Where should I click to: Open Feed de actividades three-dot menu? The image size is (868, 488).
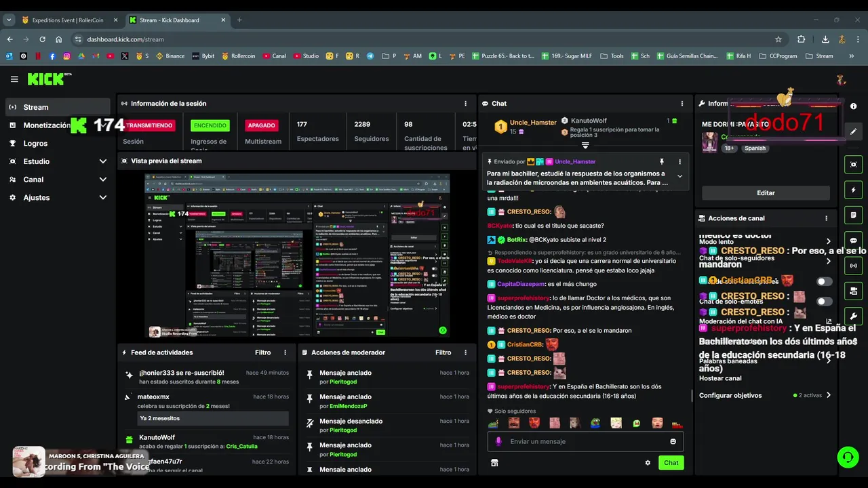click(285, 352)
